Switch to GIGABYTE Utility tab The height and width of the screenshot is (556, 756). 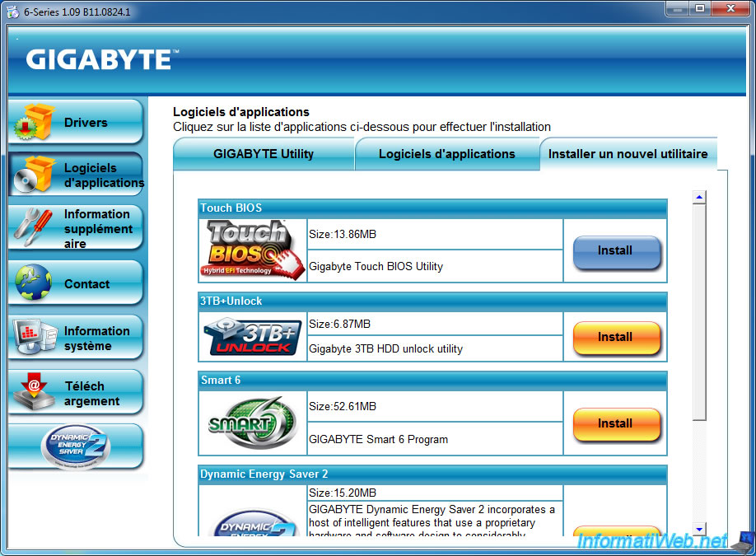click(x=264, y=154)
